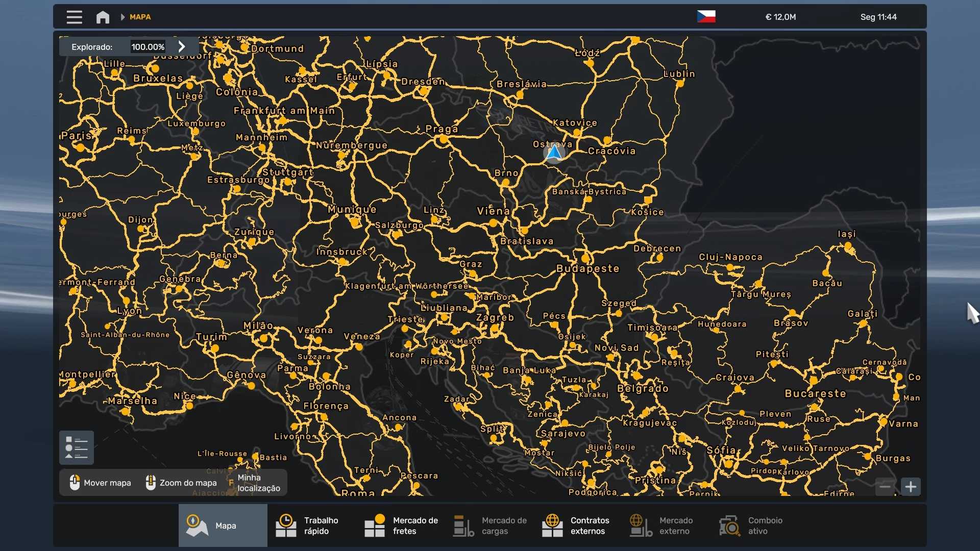Open Mercado de cargas tab
980x551 pixels.
[489, 525]
